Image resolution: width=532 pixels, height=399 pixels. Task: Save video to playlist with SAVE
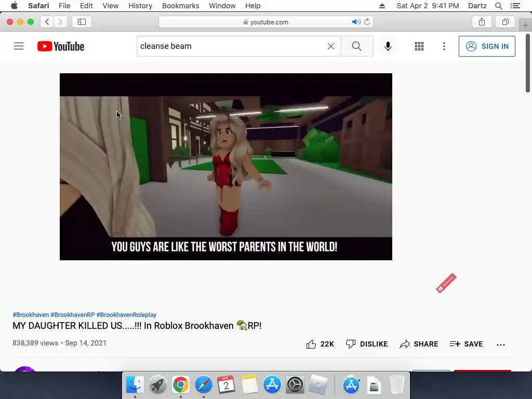click(466, 344)
